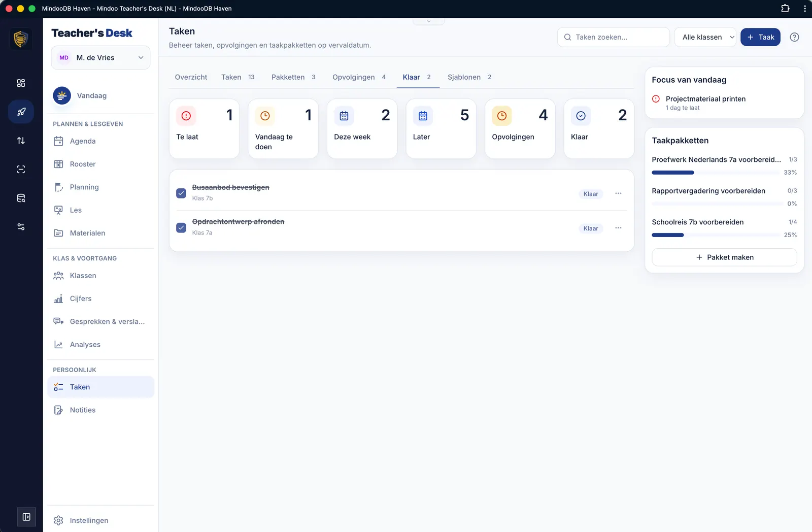Open the Later summary card
The width and height of the screenshot is (812, 532).
pyautogui.click(x=441, y=128)
